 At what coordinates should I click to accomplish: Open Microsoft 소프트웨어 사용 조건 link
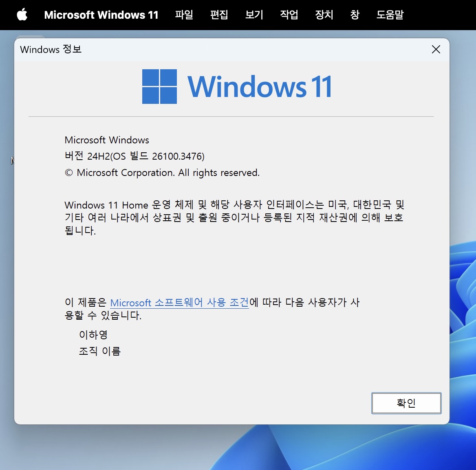[x=179, y=303]
